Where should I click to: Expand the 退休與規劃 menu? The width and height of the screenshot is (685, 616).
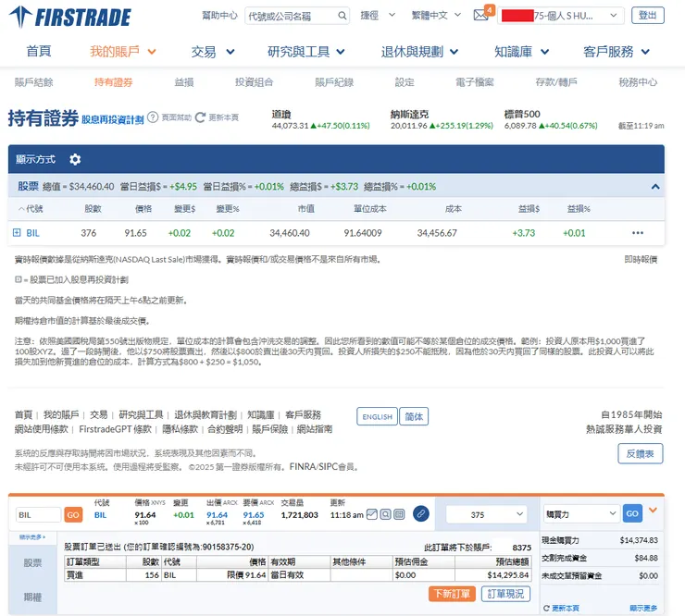pos(419,52)
